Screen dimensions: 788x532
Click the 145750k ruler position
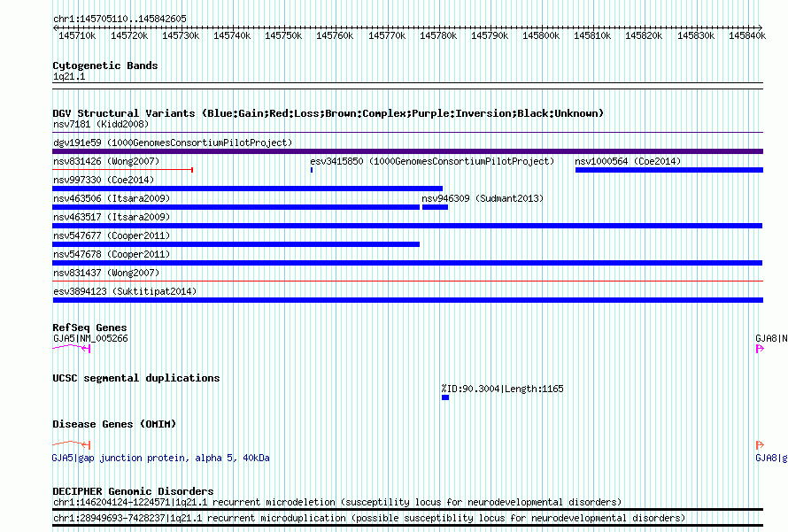pos(283,35)
